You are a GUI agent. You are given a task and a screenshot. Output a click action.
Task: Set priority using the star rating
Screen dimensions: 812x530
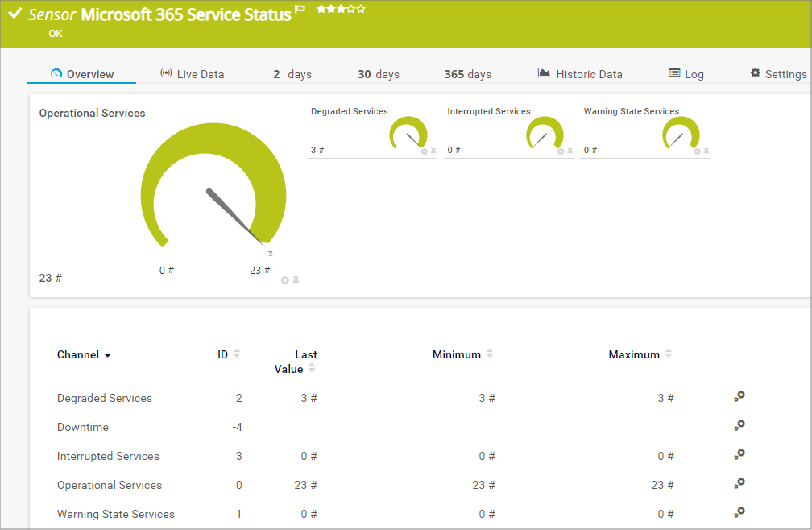tap(341, 9)
